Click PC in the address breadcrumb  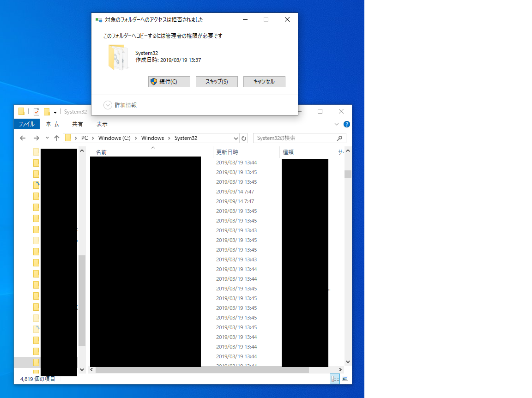click(85, 138)
